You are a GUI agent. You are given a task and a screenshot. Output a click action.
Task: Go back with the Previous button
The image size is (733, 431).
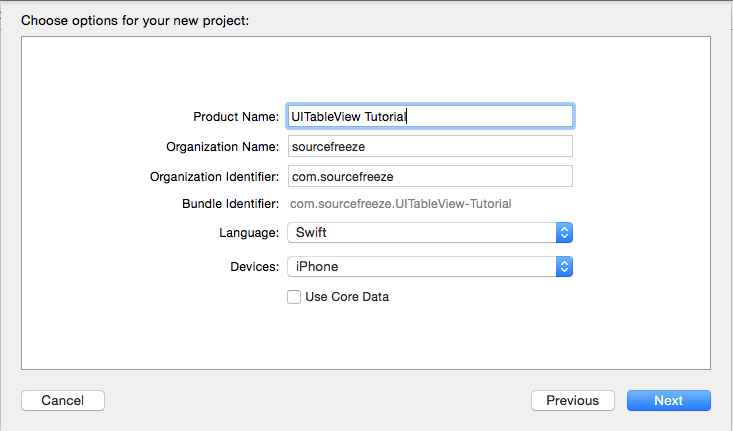click(x=573, y=401)
